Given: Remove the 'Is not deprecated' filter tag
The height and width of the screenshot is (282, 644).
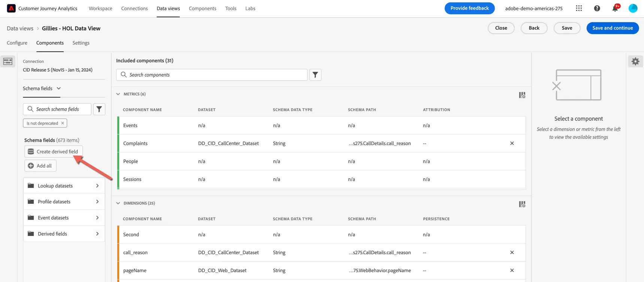Looking at the screenshot, I should pyautogui.click(x=63, y=123).
